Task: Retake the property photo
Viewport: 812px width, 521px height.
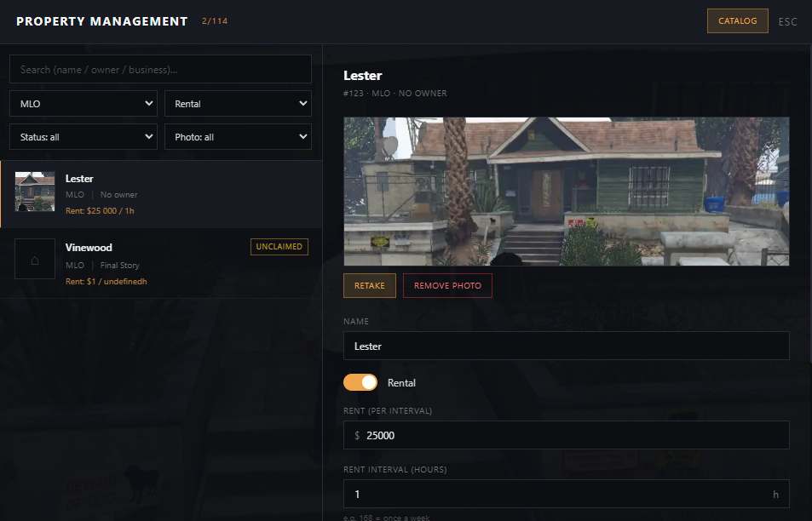Action: coord(369,285)
